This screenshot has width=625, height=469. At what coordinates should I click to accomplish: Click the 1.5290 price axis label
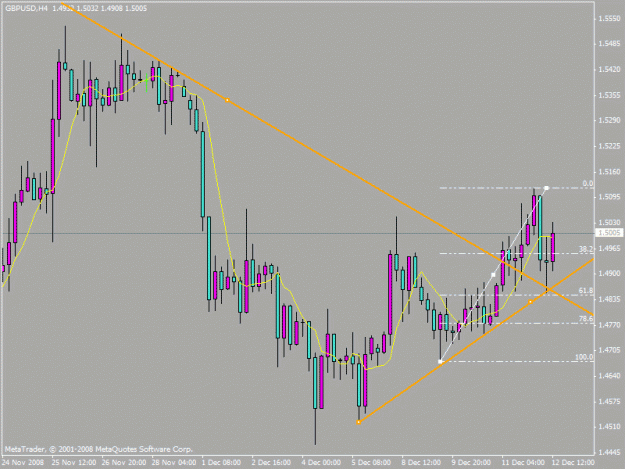tap(609, 120)
